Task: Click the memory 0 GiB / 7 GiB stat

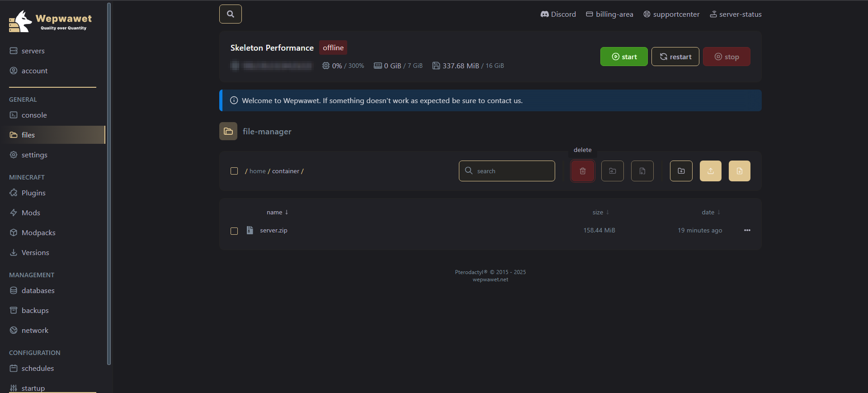Action: click(398, 66)
